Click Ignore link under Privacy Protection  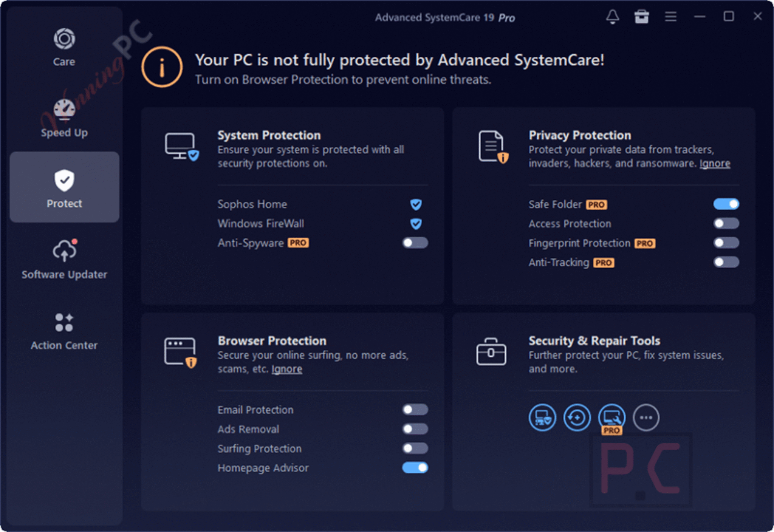(715, 164)
